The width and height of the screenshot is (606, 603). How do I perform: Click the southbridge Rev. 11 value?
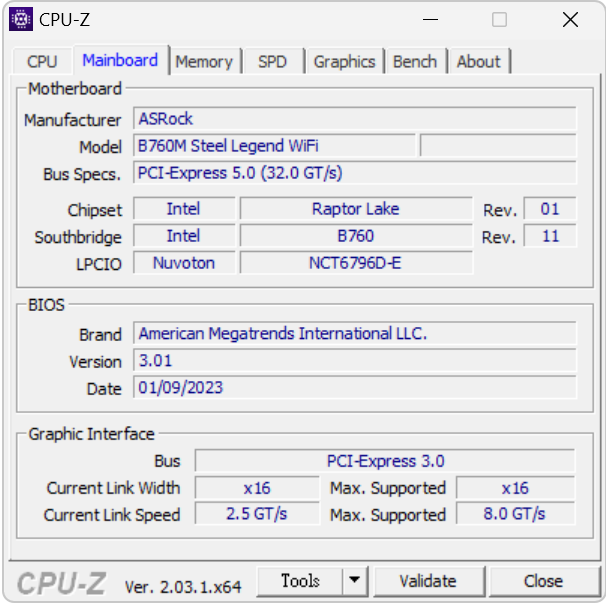[x=550, y=236]
